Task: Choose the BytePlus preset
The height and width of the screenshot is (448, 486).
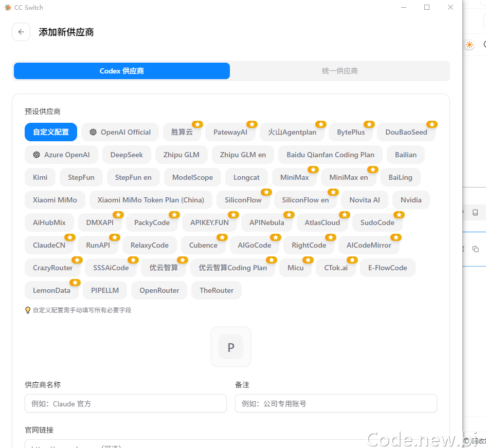Action: click(351, 132)
